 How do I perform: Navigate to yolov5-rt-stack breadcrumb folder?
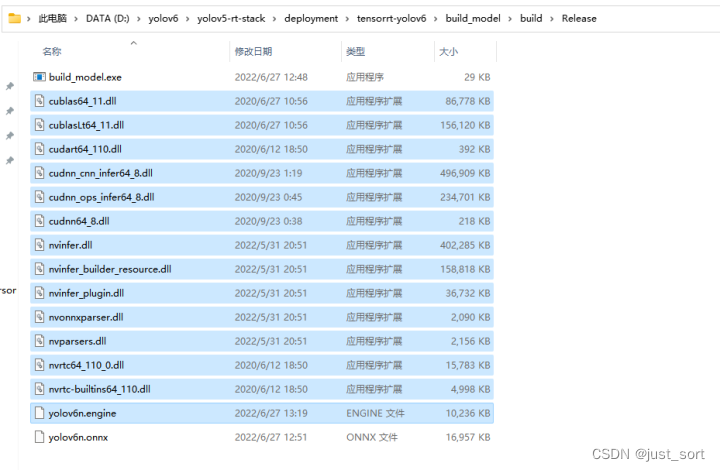231,18
